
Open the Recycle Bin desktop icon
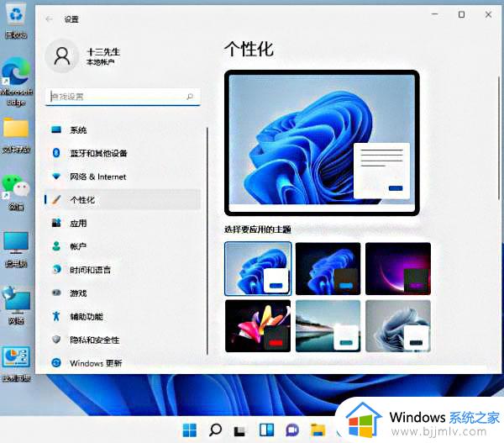tap(16, 22)
